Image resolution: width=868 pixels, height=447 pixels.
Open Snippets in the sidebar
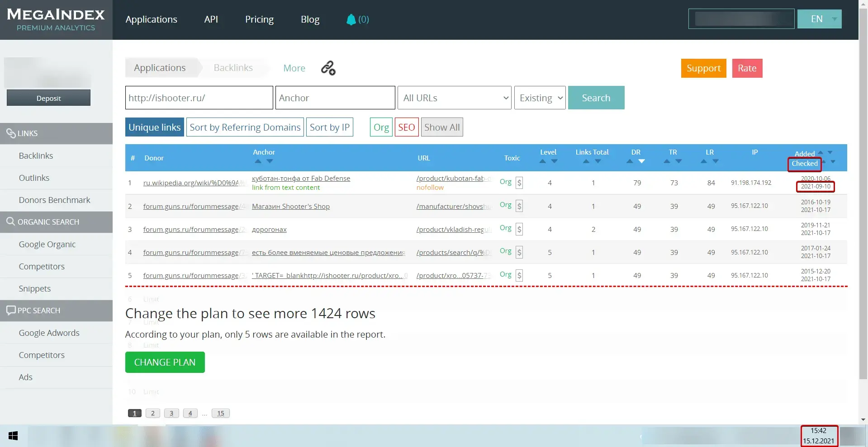click(56, 289)
